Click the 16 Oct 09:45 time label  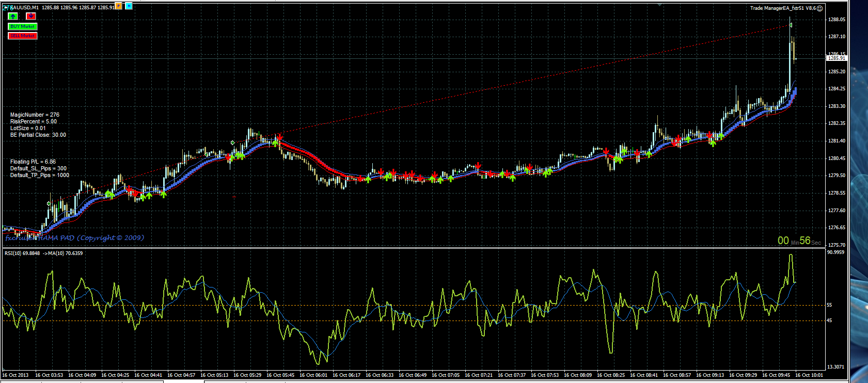coord(776,375)
